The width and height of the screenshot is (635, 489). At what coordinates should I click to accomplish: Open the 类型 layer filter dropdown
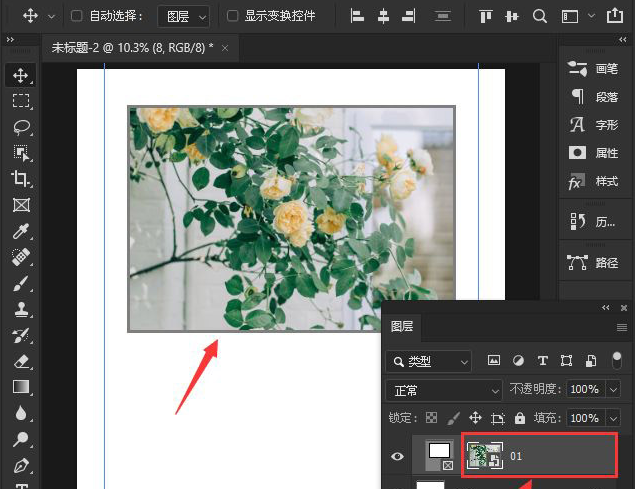pos(429,361)
